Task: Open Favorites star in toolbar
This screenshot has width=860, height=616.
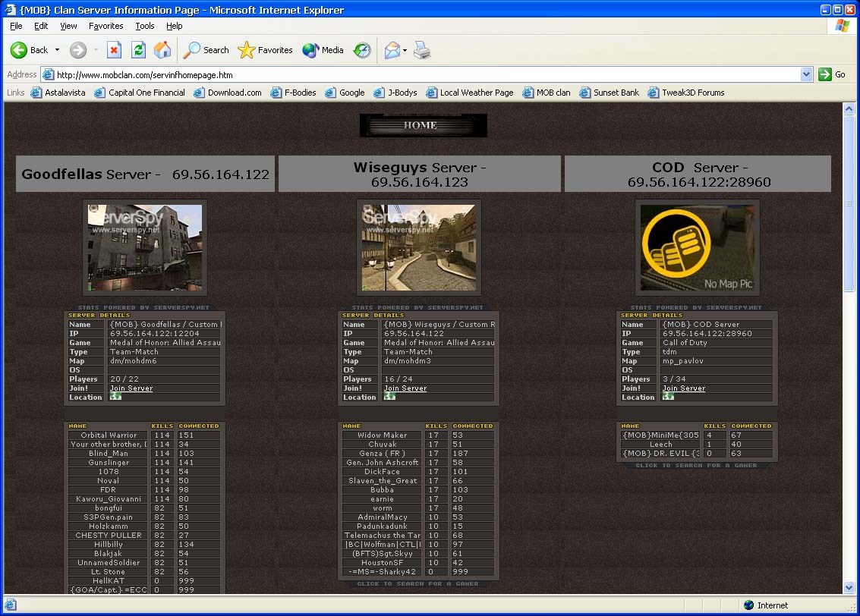Action: pos(266,50)
